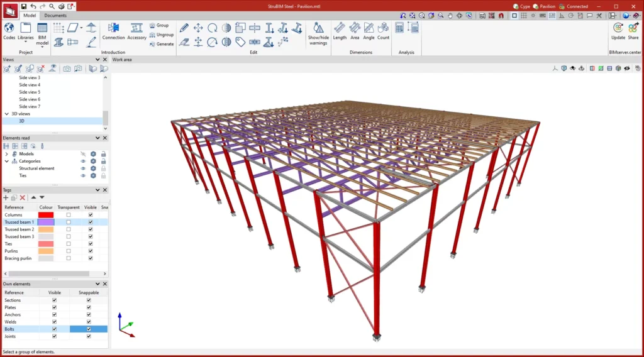Click the BIM model icon

tap(42, 29)
